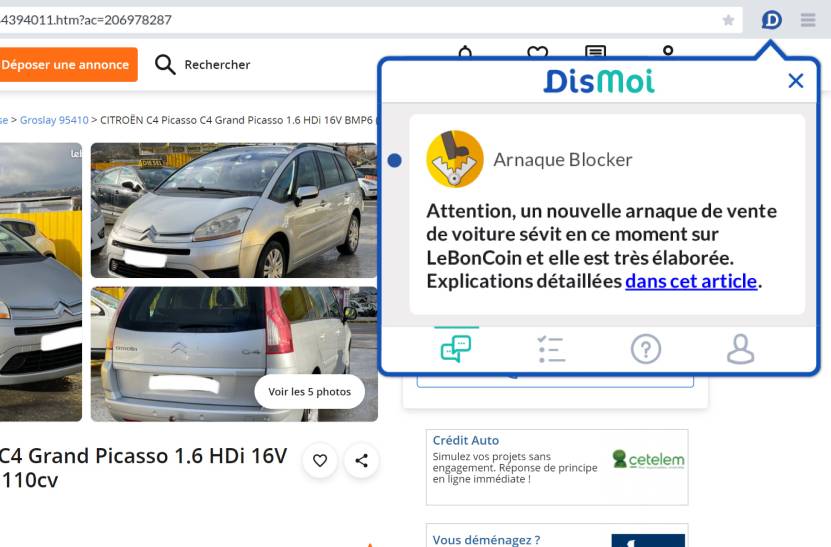
Task: Click the Rechercher search label
Action: coord(217,65)
